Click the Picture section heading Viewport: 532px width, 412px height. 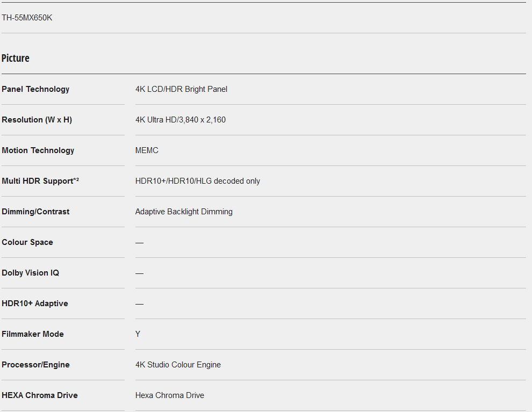click(x=16, y=58)
